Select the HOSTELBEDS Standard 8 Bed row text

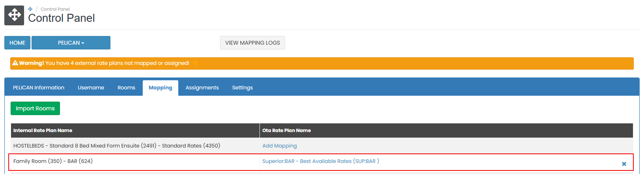[x=117, y=146]
